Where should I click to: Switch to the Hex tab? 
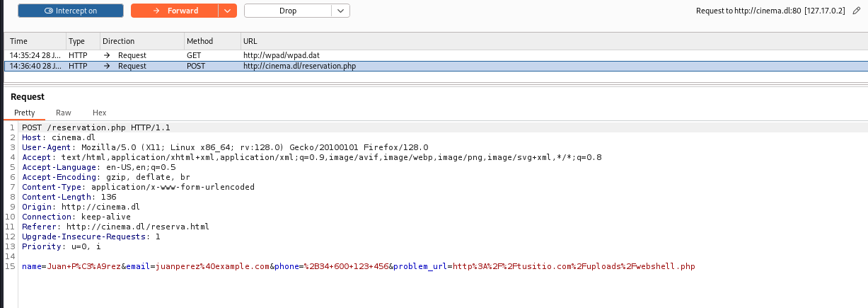click(x=99, y=113)
